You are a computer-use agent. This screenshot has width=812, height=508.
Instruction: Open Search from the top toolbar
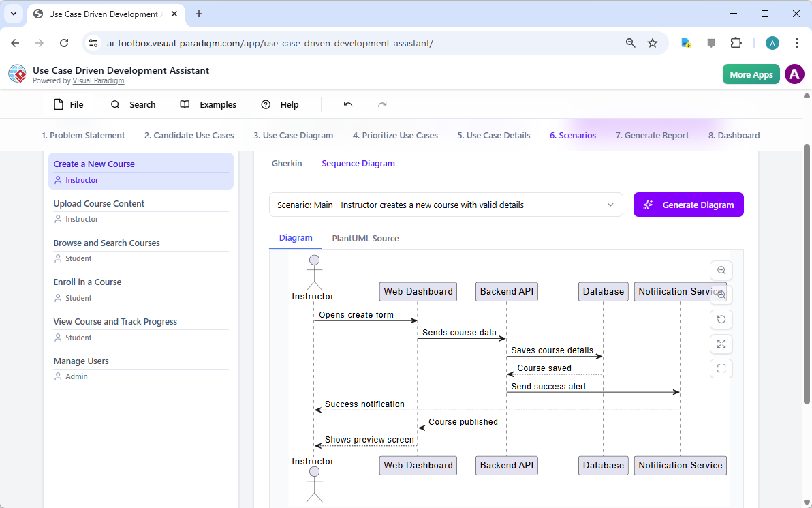click(x=134, y=104)
